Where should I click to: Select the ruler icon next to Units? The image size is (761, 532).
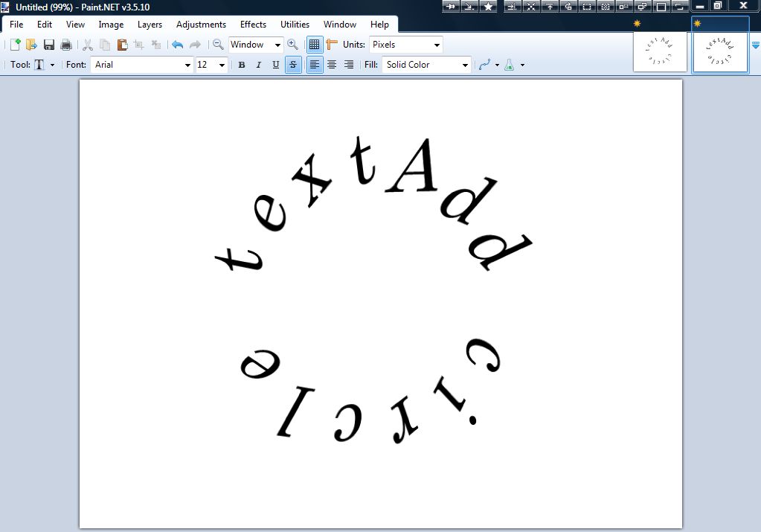point(333,45)
